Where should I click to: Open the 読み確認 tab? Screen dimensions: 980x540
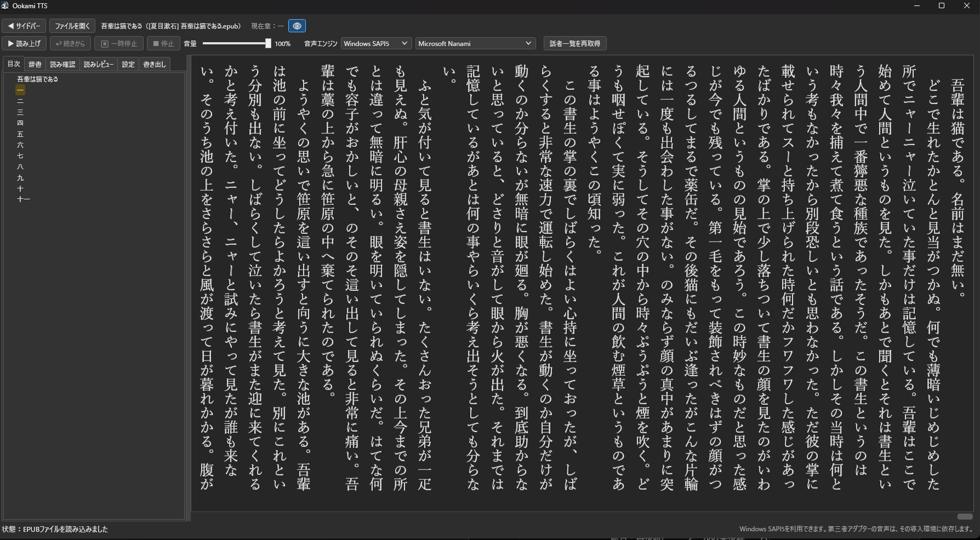pos(62,65)
